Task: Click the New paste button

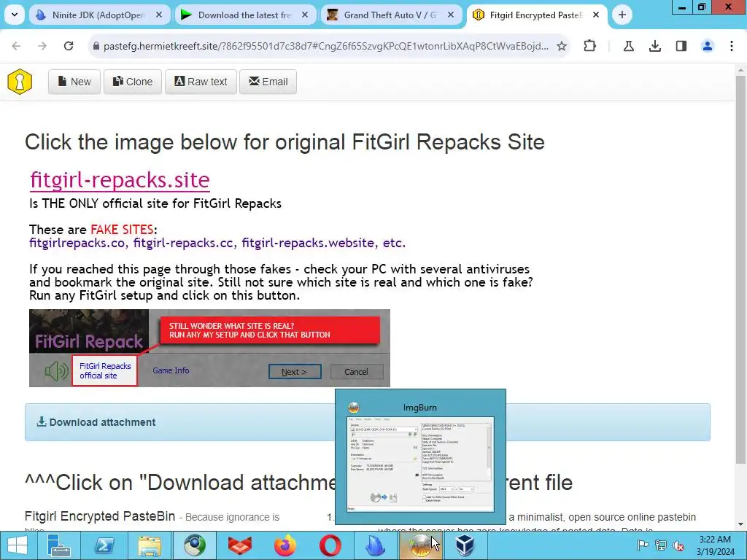Action: pyautogui.click(x=74, y=82)
